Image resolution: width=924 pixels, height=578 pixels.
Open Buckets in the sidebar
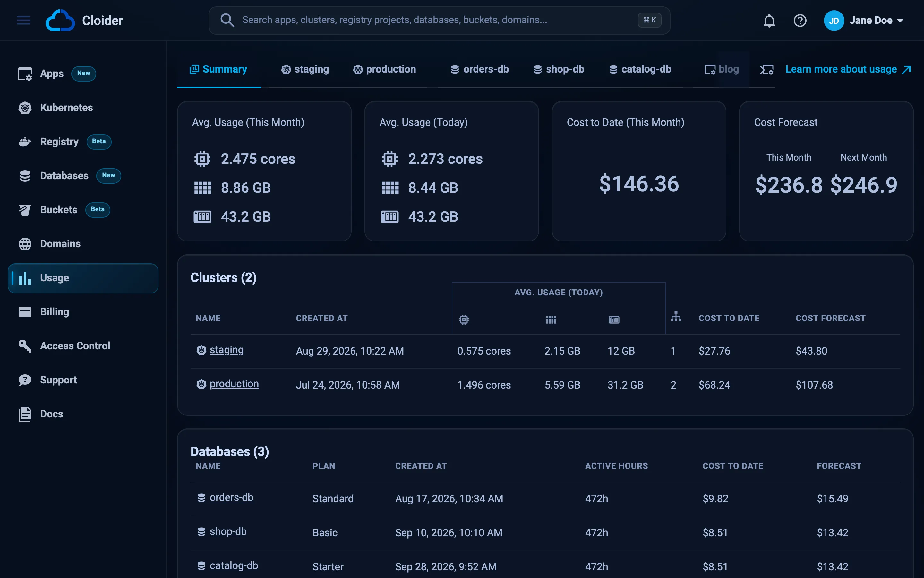click(83, 210)
